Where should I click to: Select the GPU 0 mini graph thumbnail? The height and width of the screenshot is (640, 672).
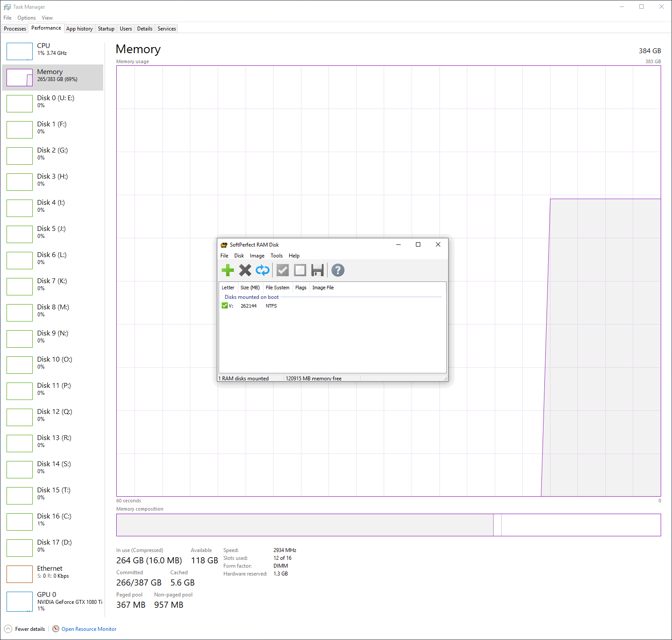coord(20,601)
